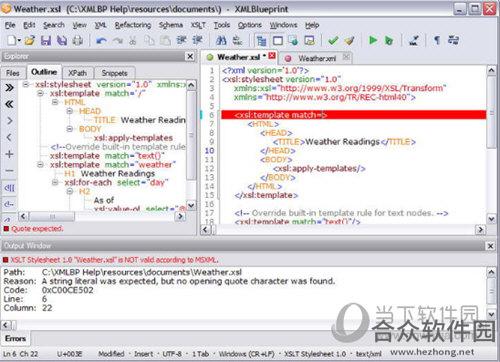The width and height of the screenshot is (500, 362).
Task: Check well-formedness with the green checkmark icon
Action: point(333,41)
